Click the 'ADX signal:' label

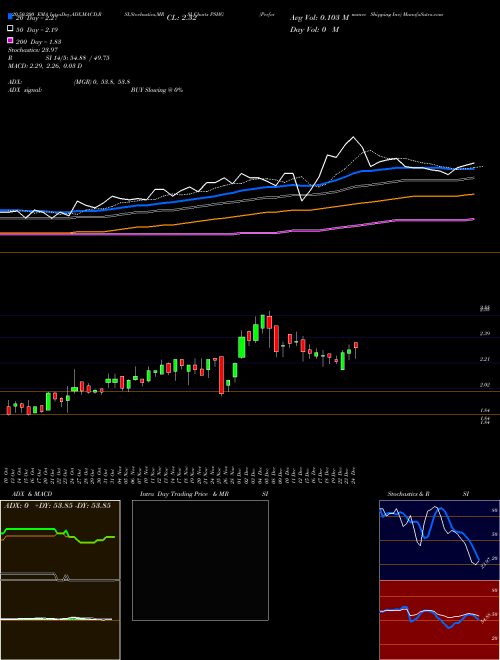25,90
